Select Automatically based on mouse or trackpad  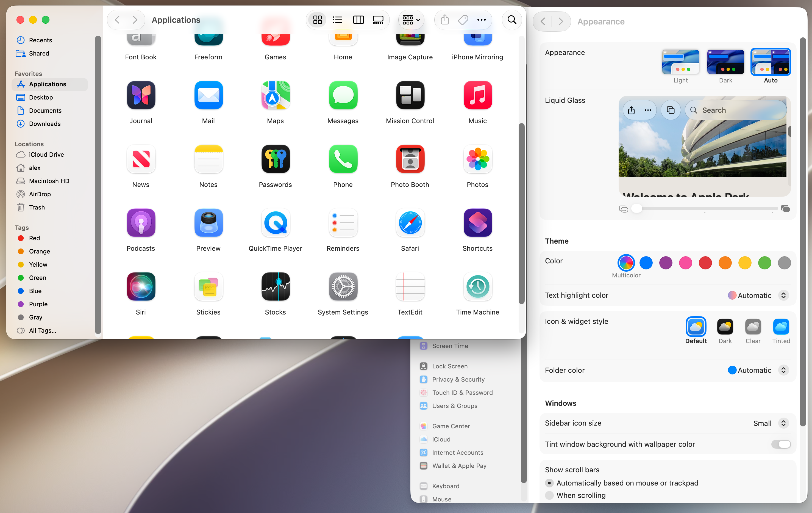point(549,483)
